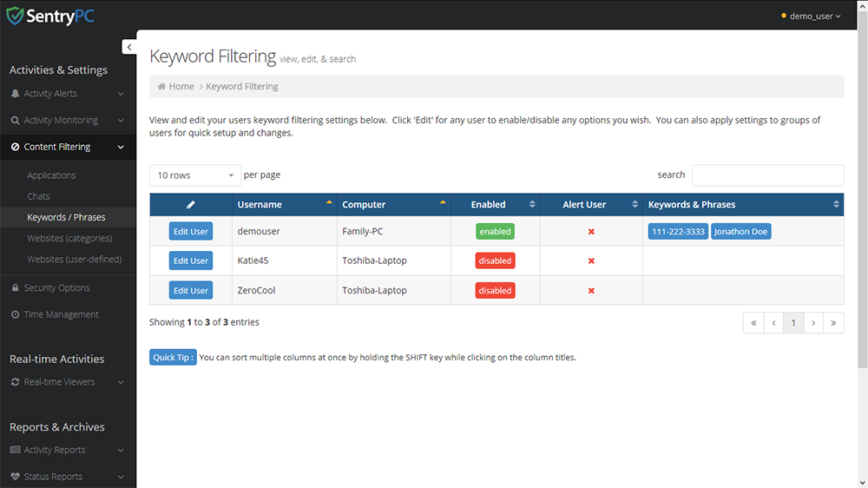Click the Activity Reports icon

click(15, 450)
